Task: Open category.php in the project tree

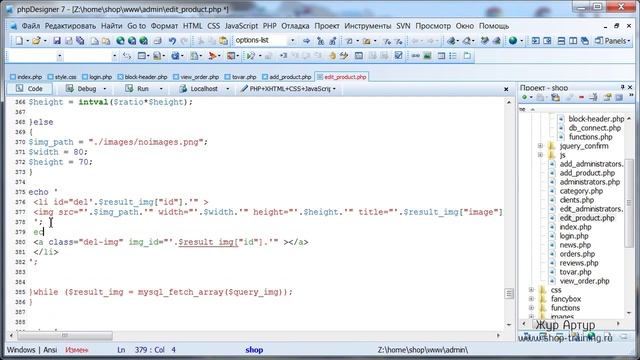Action: [581, 191]
